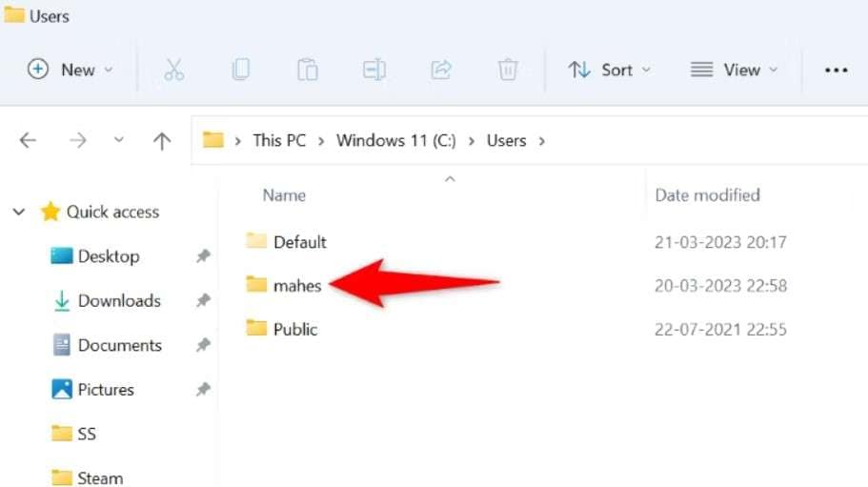Viewport: 868px width, 487px height.
Task: Unpin Desktop using its pin icon
Action: click(203, 256)
